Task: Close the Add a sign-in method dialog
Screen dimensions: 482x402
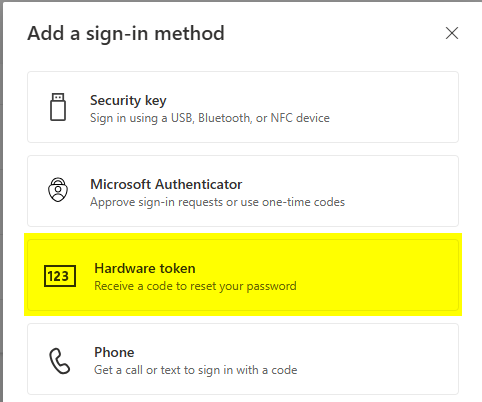Action: click(x=452, y=33)
